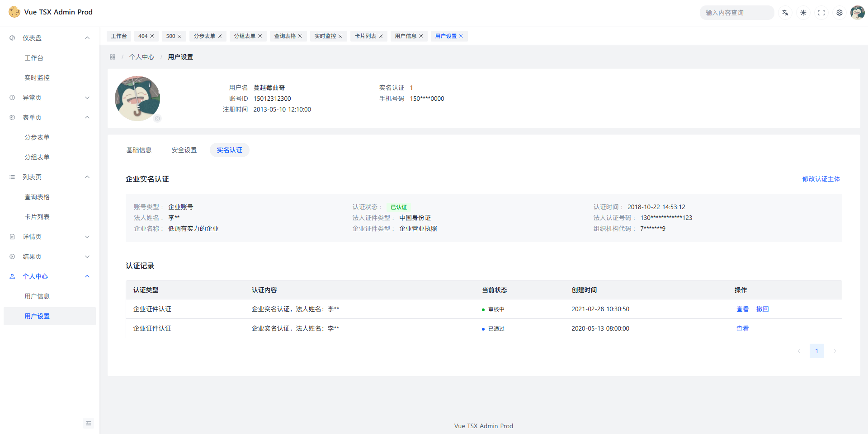Enter fullscreen mode via header icon
Screen dimensions: 868x434
tap(821, 13)
